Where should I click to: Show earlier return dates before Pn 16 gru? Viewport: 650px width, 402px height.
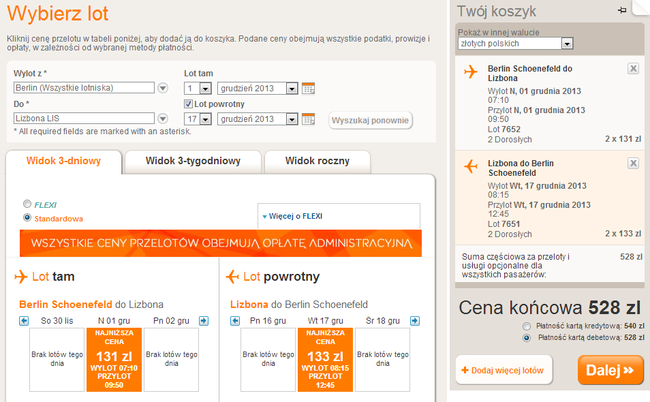click(235, 321)
